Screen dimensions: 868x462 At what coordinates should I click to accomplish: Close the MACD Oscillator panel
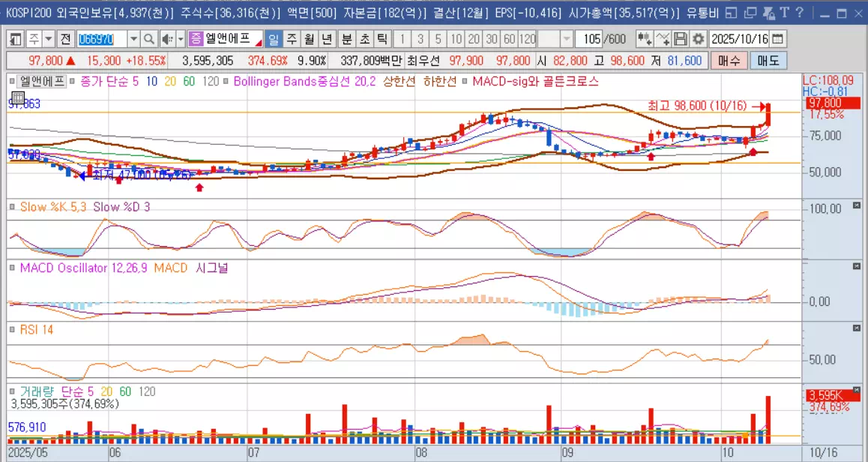click(857, 266)
